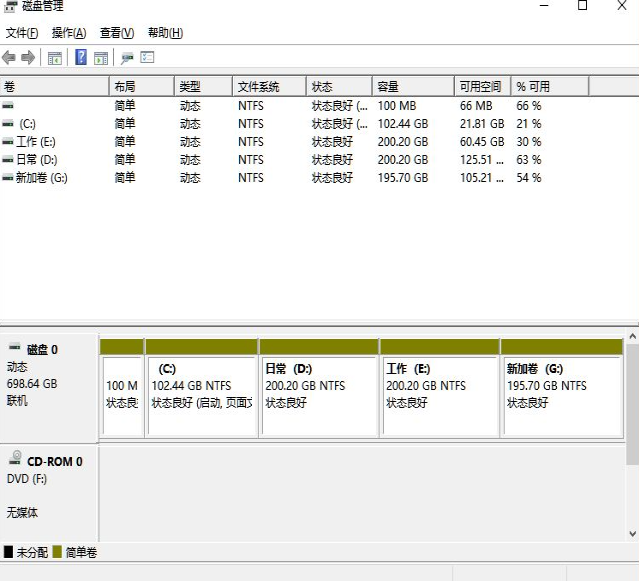Image resolution: width=639 pixels, height=581 pixels.
Task: Select the 日常 (D:) partition in disk map
Action: (x=319, y=386)
